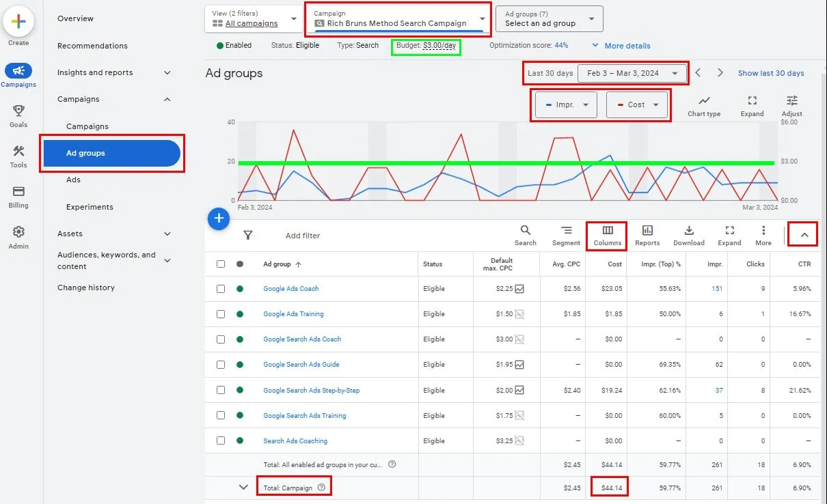Open the Campaigns megaphone icon in left rail
The image size is (827, 504).
[x=18, y=70]
